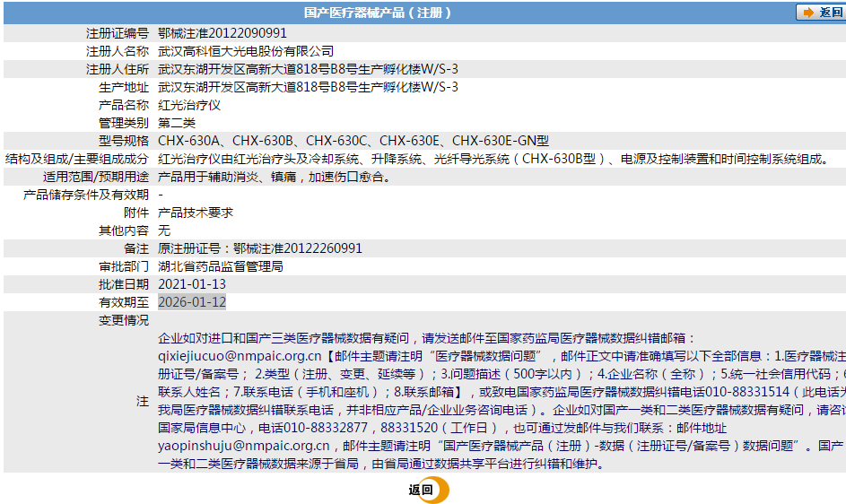
Task: Click the 返回 button in the top right header
Action: [821, 12]
